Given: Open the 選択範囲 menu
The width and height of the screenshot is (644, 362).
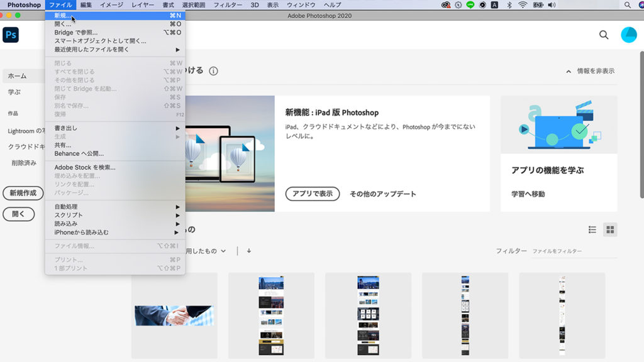Looking at the screenshot, I should pyautogui.click(x=194, y=5).
